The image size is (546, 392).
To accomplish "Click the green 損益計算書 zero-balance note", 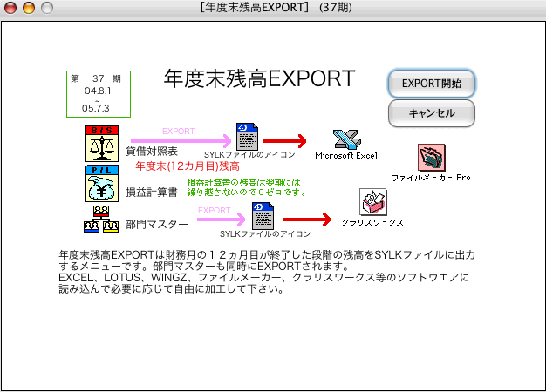I will pyautogui.click(x=246, y=186).
